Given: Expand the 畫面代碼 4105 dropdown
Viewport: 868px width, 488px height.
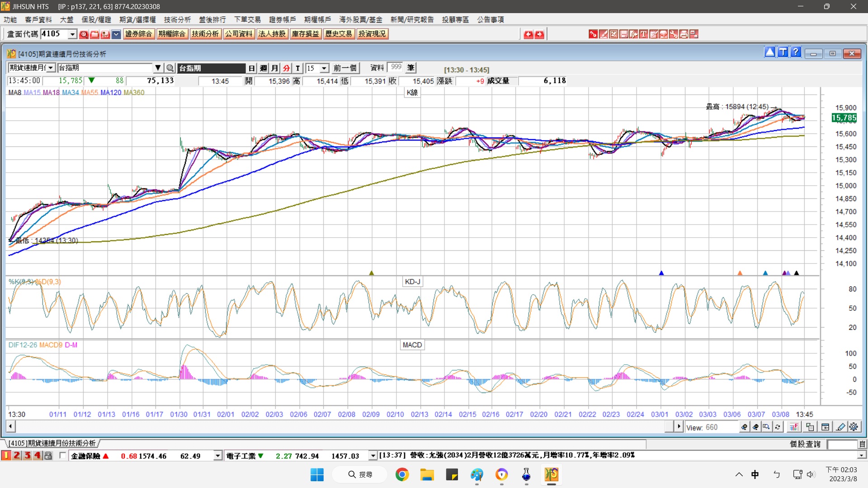Looking at the screenshot, I should (x=72, y=34).
